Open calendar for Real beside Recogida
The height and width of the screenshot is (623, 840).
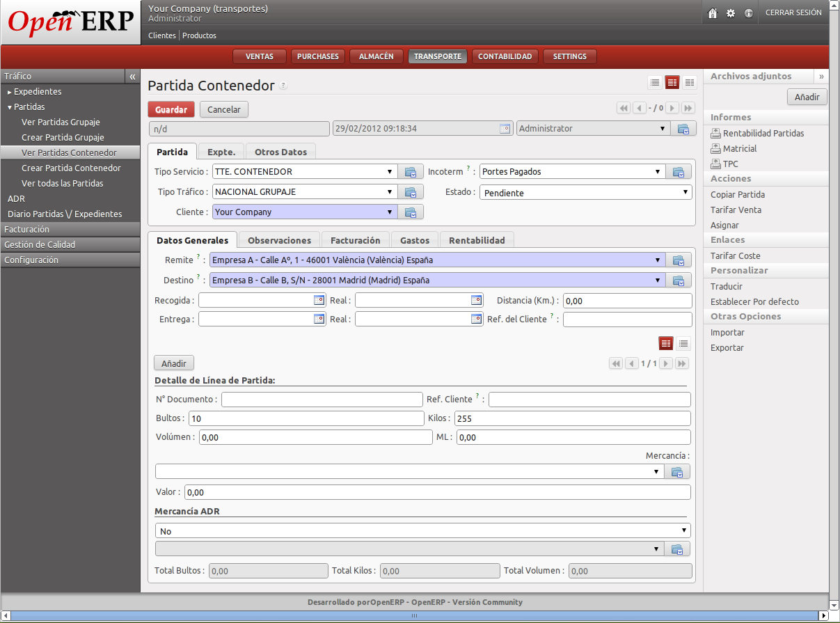(477, 300)
